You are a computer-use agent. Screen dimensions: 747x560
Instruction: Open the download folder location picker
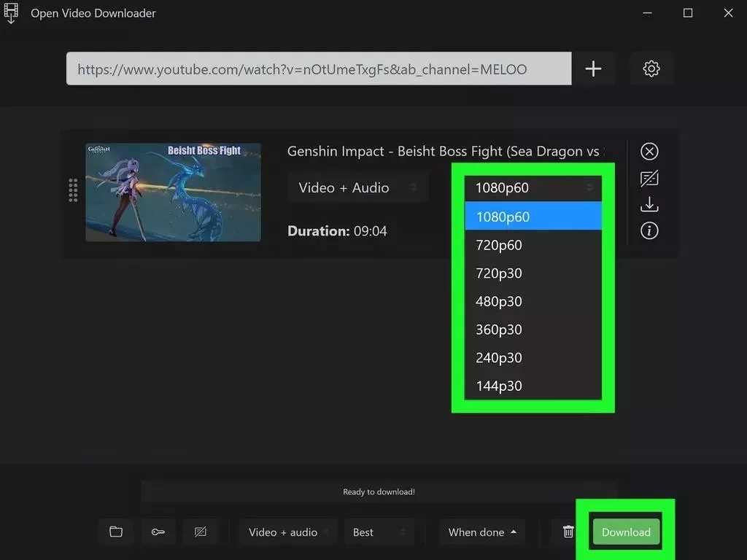[115, 532]
